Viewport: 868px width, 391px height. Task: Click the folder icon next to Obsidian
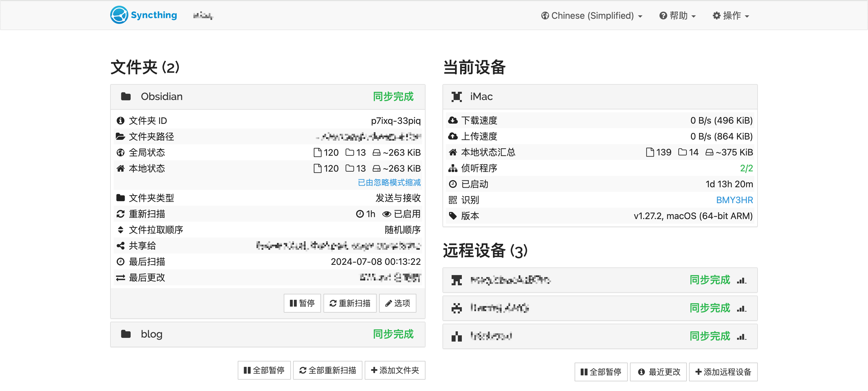tap(126, 96)
